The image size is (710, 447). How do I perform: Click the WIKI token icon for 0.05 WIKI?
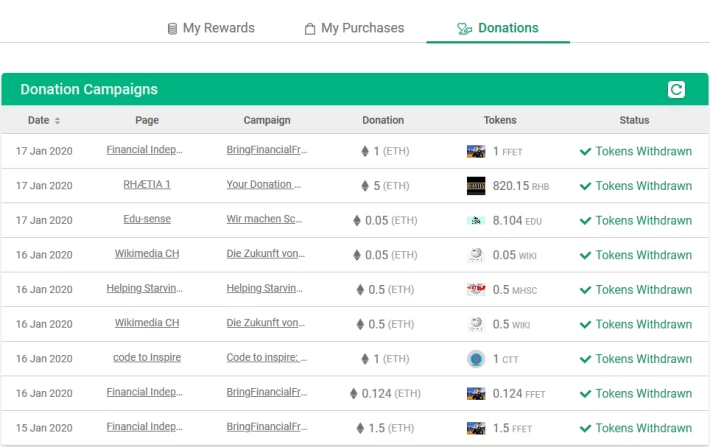tap(476, 255)
